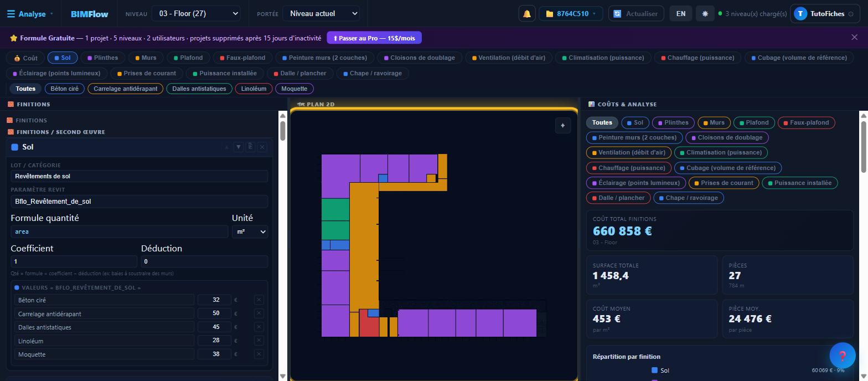The height and width of the screenshot is (381, 868).
Task: Select Puissance installée in Coûts & Analyse panel
Action: [800, 183]
